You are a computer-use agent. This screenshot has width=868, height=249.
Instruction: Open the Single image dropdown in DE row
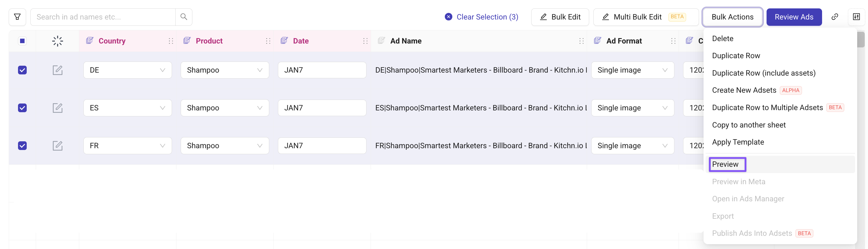click(632, 70)
